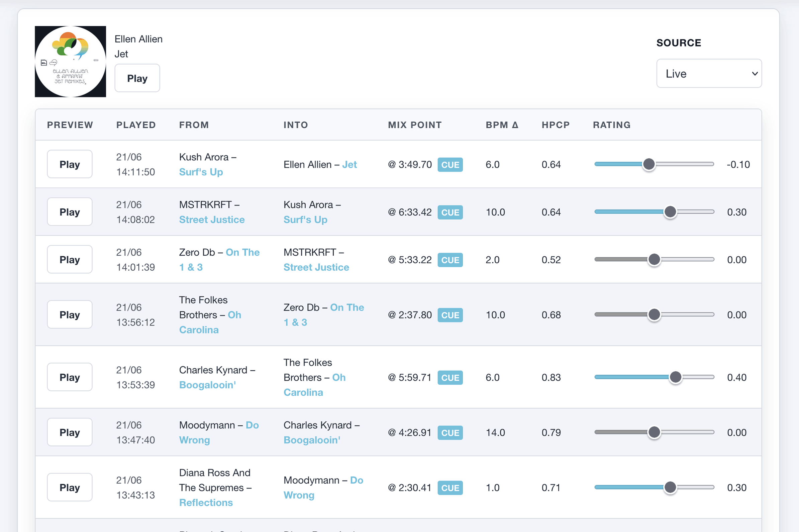Open Oh Carolina link in Into column
The height and width of the screenshot is (532, 799).
coord(314,385)
